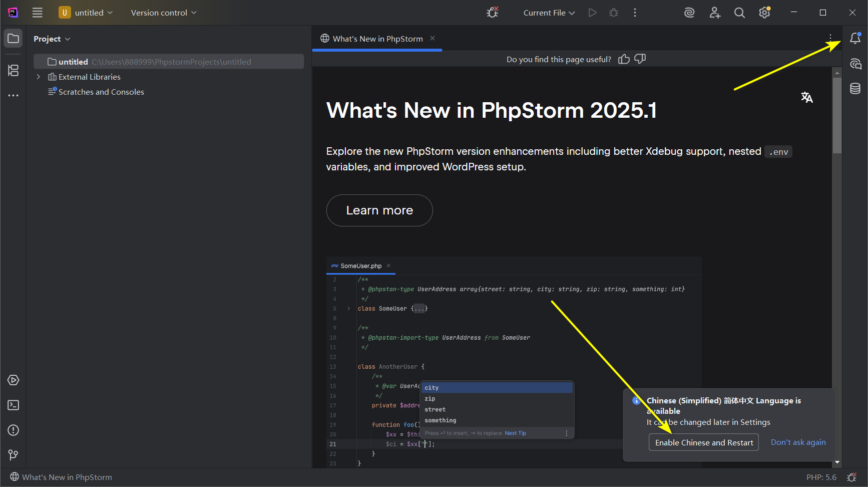Expand the External Libraries node
The width and height of the screenshot is (868, 487).
(38, 77)
